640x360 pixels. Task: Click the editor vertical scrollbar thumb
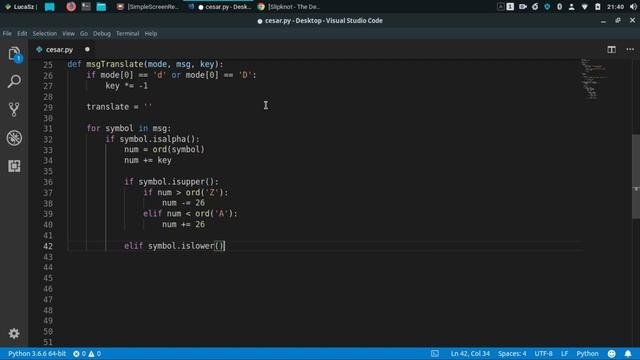pos(636,177)
